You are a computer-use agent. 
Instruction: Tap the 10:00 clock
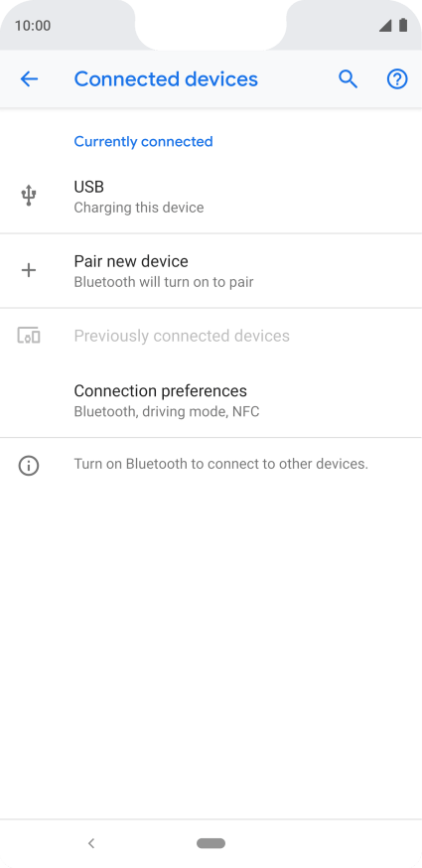(33, 26)
